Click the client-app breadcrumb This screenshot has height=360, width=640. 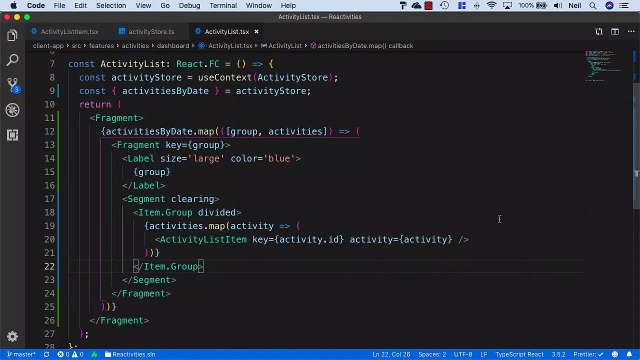click(x=48, y=46)
